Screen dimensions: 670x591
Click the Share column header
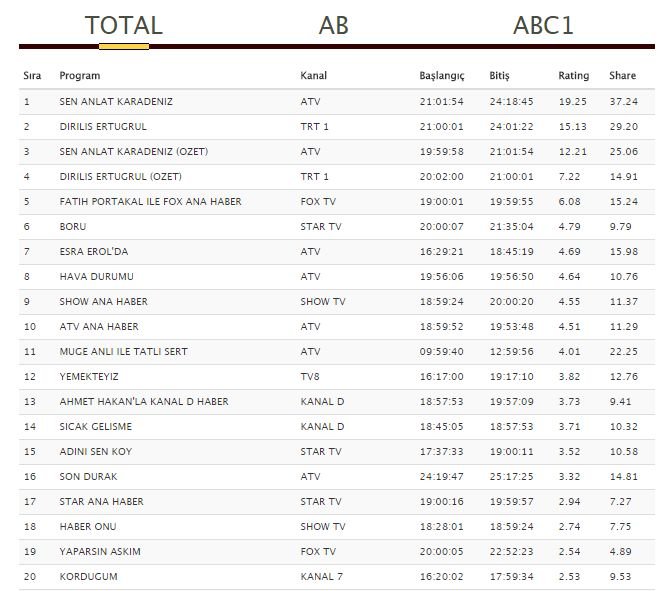point(622,76)
